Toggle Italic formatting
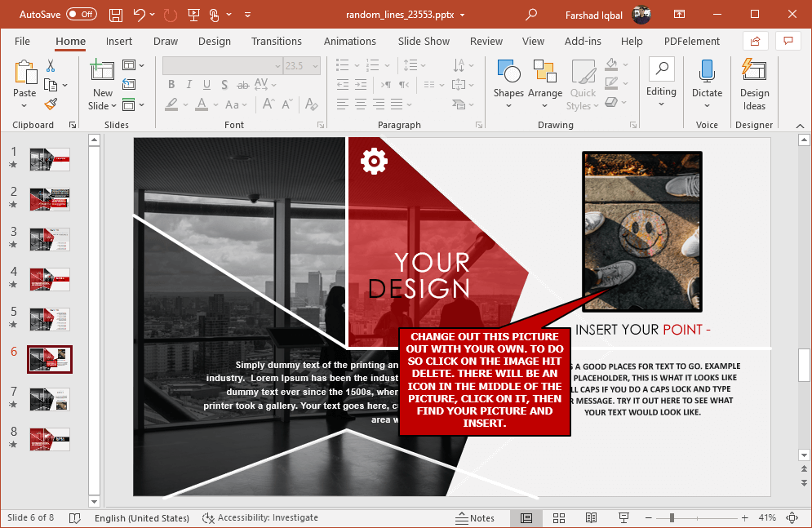The height and width of the screenshot is (528, 812). (189, 84)
